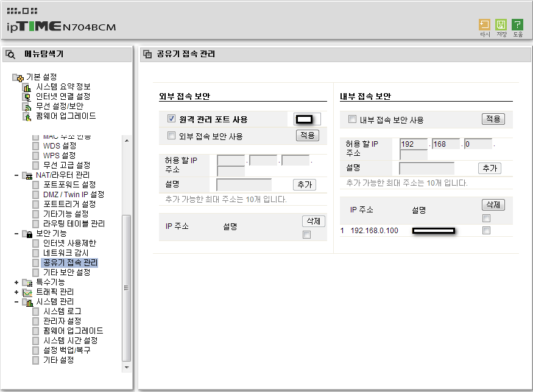
Task: Click 적용 button in 내부 접속 보안
Action: pos(493,119)
